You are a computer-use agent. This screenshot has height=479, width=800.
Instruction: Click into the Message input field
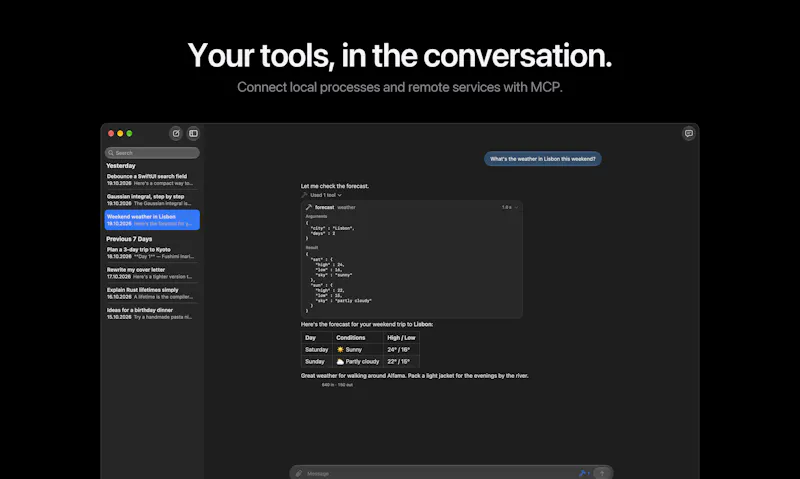click(441, 473)
